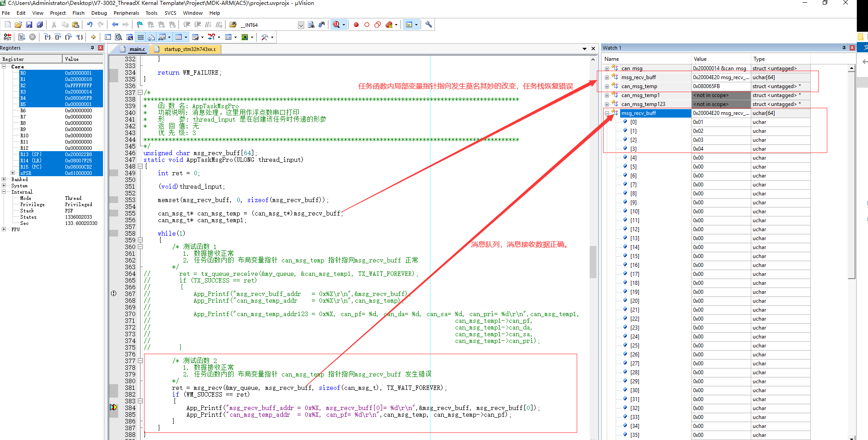This screenshot has height=440, width=868.
Task: Click the editor vertical scrollbar thumb
Action: (x=593, y=262)
